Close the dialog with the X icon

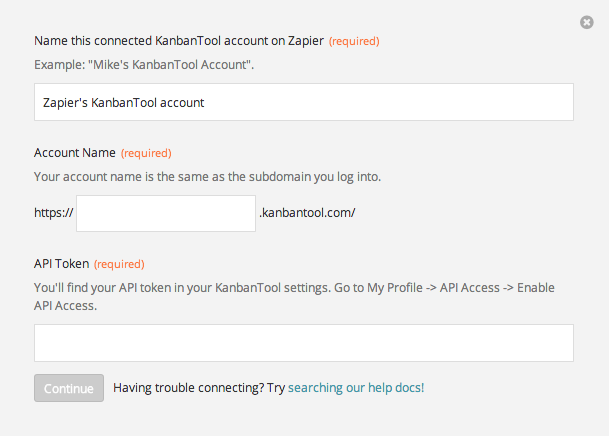tap(586, 22)
